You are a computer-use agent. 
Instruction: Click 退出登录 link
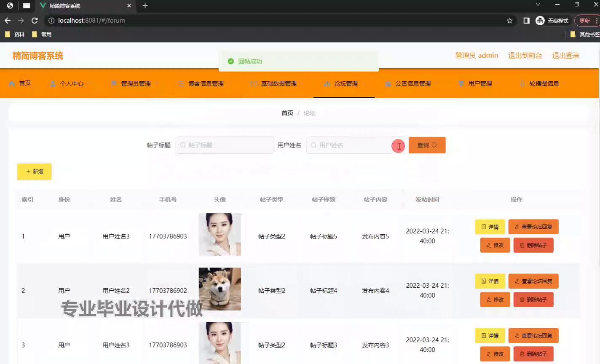point(565,56)
